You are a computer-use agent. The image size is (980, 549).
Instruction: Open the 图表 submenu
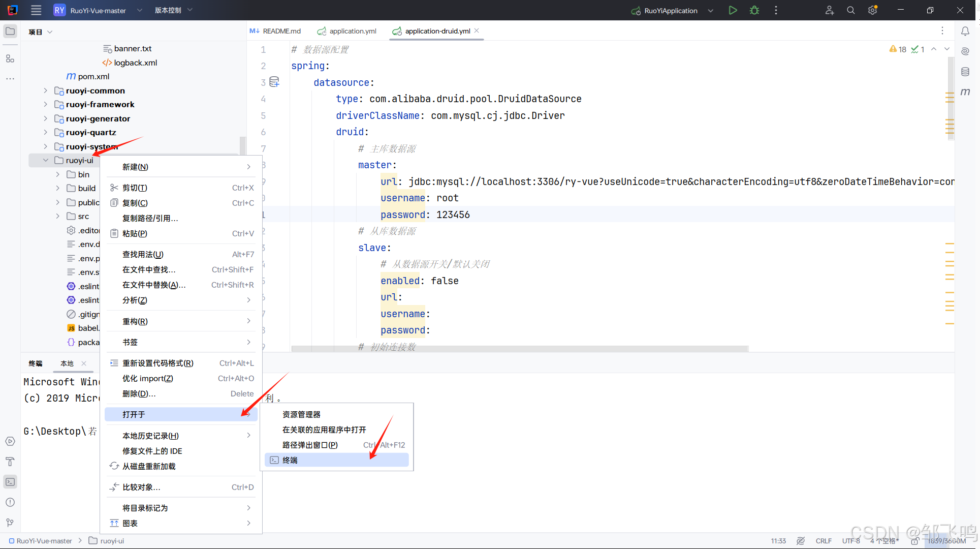(181, 523)
